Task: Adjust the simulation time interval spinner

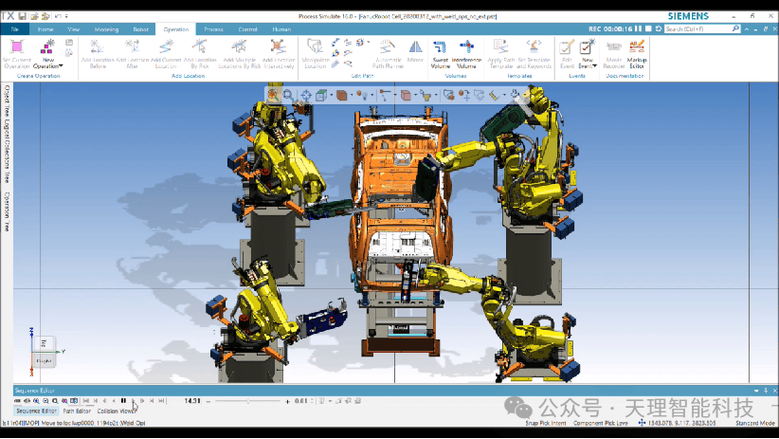Action: pos(312,401)
